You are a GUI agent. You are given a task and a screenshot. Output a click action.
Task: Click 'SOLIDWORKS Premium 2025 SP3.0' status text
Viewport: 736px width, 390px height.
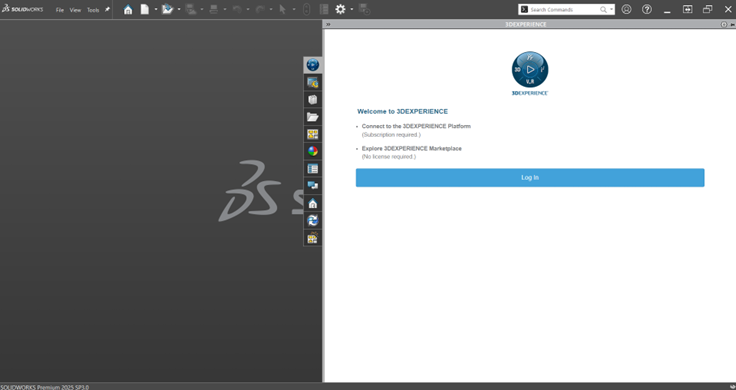tap(45, 387)
